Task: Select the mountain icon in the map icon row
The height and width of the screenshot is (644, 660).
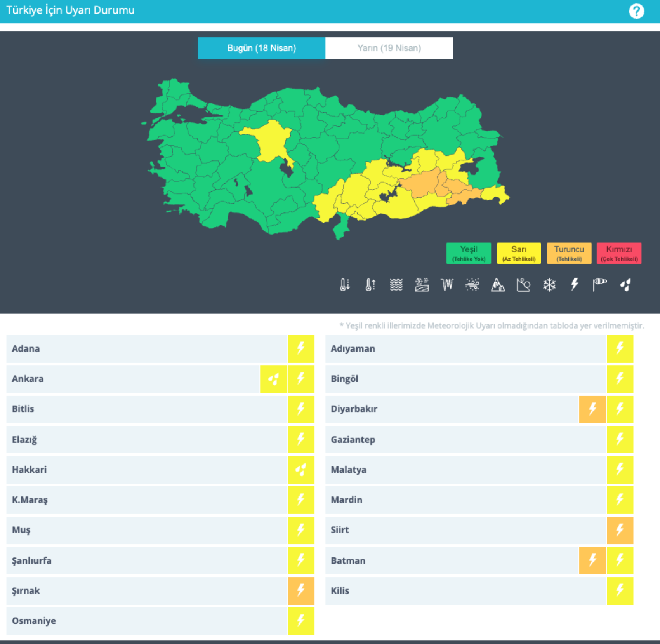Action: pos(498,285)
